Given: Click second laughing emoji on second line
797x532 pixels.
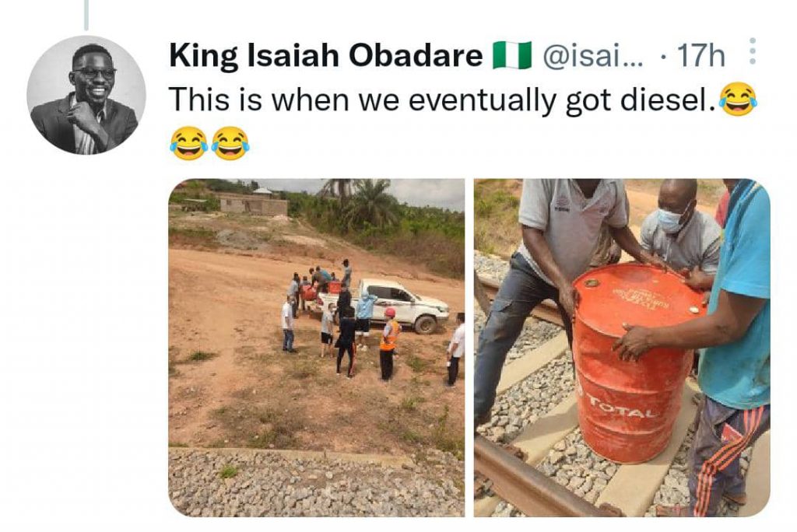Looking at the screenshot, I should coord(230,143).
